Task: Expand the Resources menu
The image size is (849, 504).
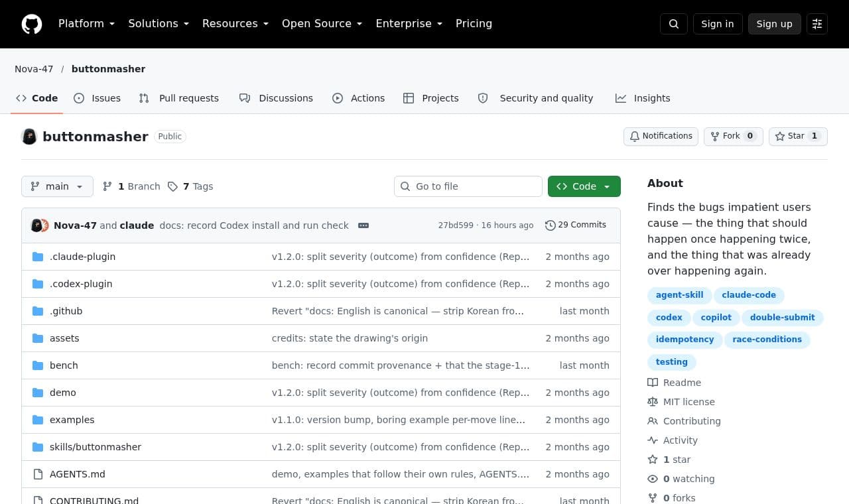Action: (235, 24)
